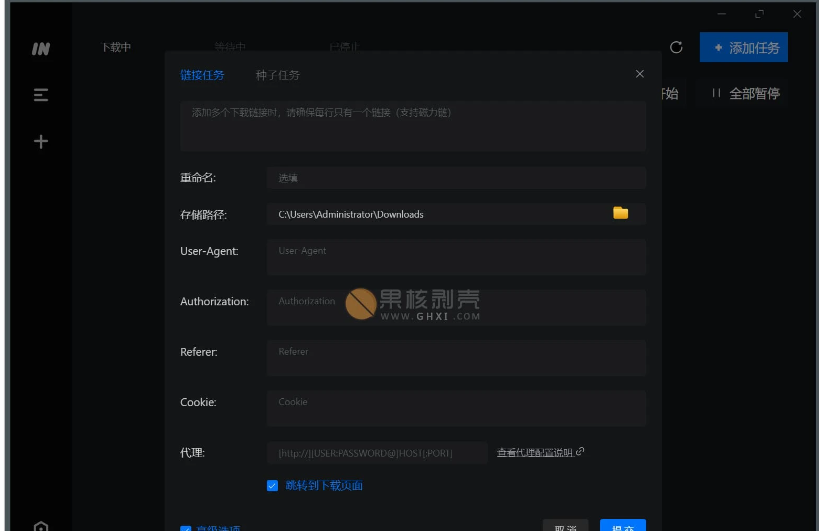Toggle the 高级选项 checkbox

tap(185, 528)
